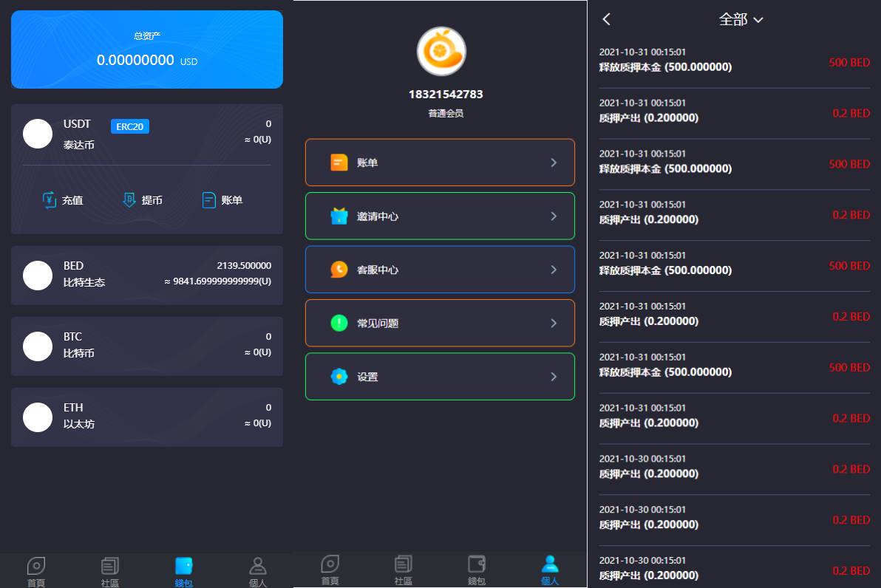Viewport: 881px width, 588px height.
Task: Click the ETH coin logo circle
Action: coord(38,417)
